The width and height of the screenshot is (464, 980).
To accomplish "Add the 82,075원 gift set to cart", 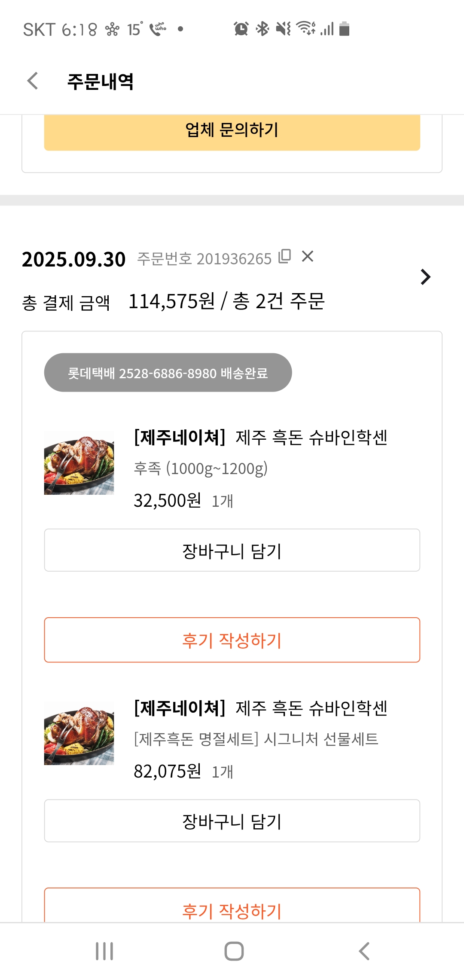I will pyautogui.click(x=232, y=821).
